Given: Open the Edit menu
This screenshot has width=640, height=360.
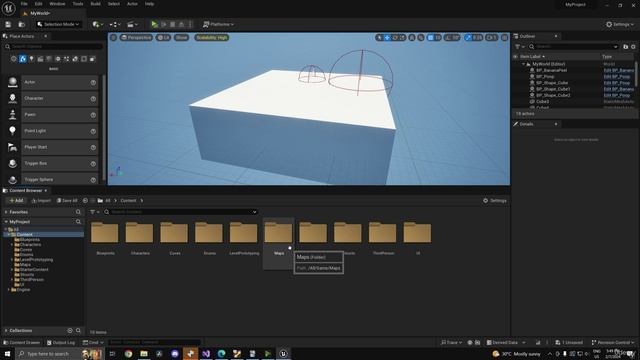Looking at the screenshot, I should (38, 4).
